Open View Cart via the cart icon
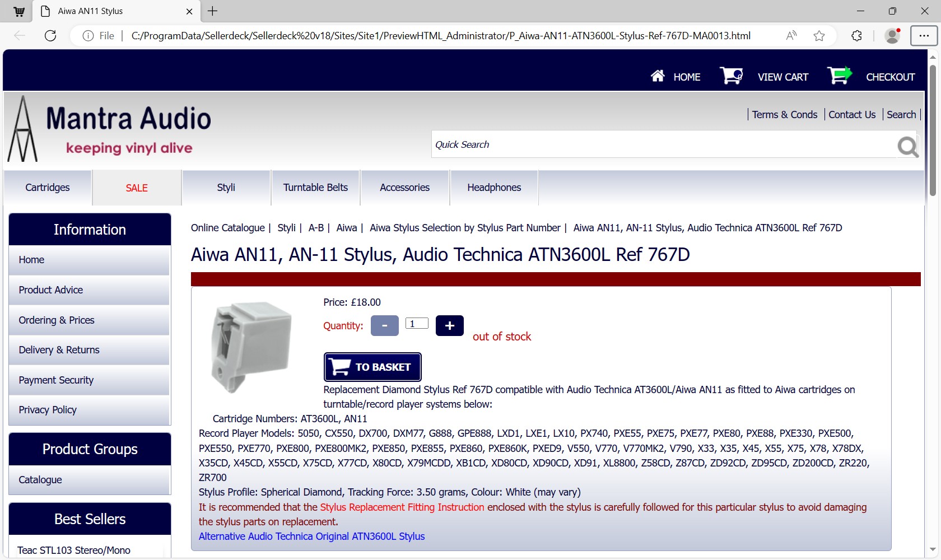This screenshot has width=941, height=560. 731,76
